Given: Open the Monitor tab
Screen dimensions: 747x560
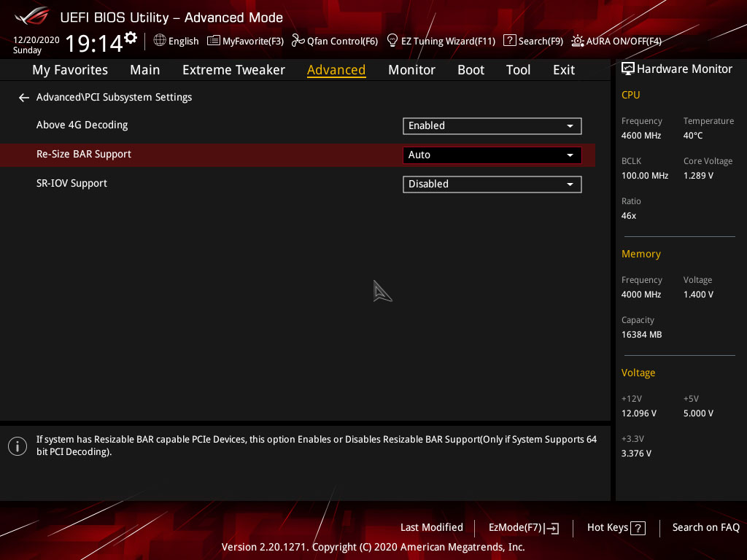Looking at the screenshot, I should click(411, 70).
